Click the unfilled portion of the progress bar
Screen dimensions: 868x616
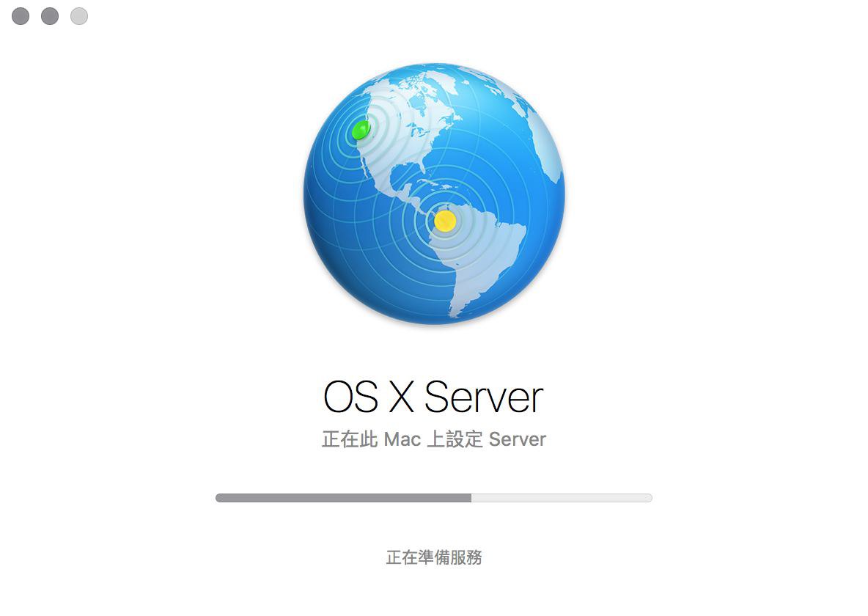coord(562,498)
